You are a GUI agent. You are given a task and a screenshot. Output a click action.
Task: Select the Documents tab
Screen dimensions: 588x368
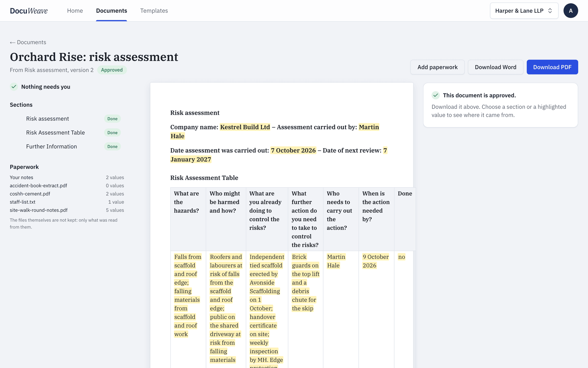(x=111, y=11)
